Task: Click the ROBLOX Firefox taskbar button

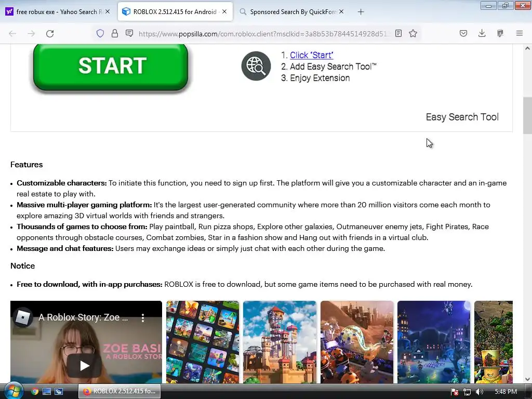Action: (x=119, y=391)
